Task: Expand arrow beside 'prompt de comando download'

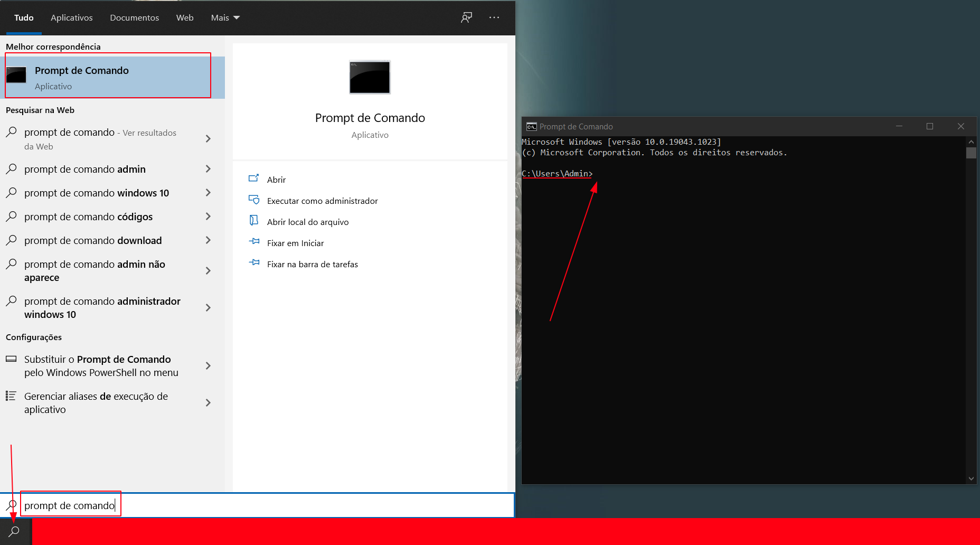Action: 208,240
